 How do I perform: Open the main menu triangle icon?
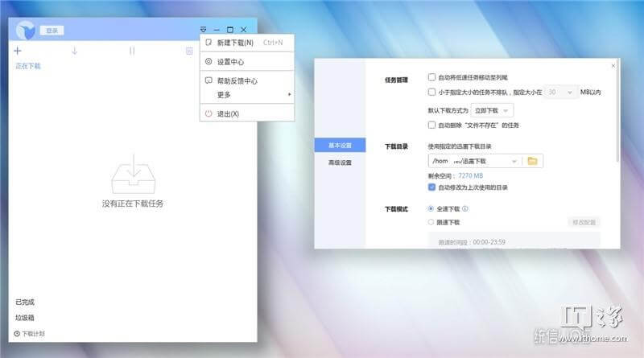point(204,30)
